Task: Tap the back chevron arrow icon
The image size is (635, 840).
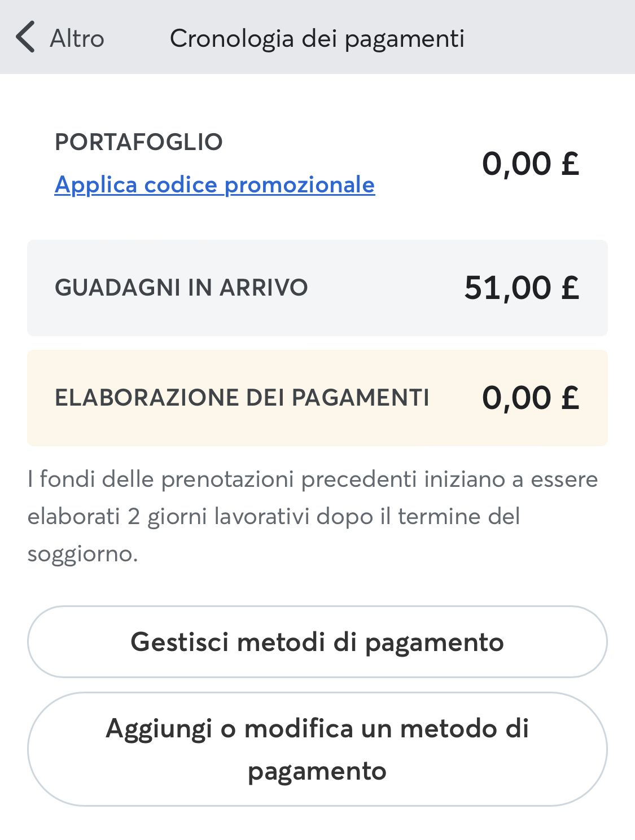Action: pyautogui.click(x=25, y=37)
